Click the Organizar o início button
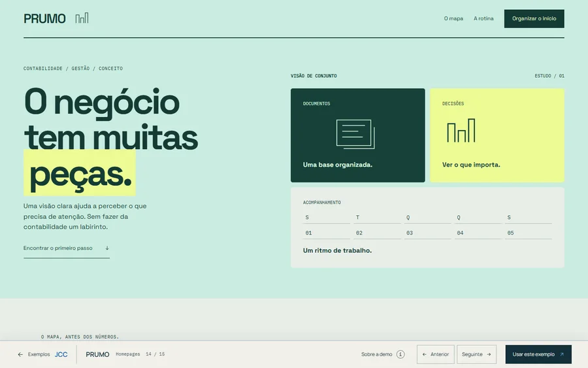588x368 pixels. 534,18
